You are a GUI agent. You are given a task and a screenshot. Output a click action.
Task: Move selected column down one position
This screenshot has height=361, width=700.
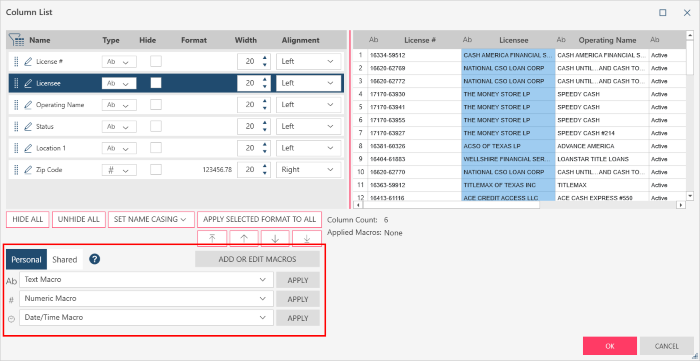pyautogui.click(x=275, y=238)
